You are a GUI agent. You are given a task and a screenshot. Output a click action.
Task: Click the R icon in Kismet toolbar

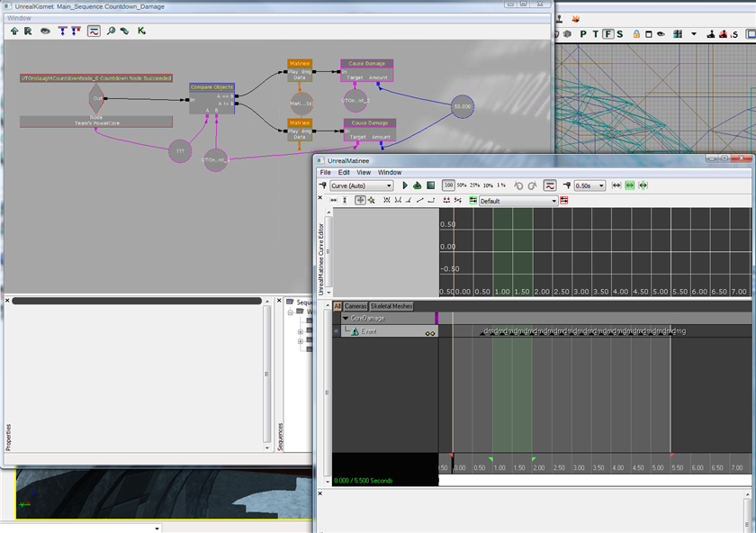[28, 31]
